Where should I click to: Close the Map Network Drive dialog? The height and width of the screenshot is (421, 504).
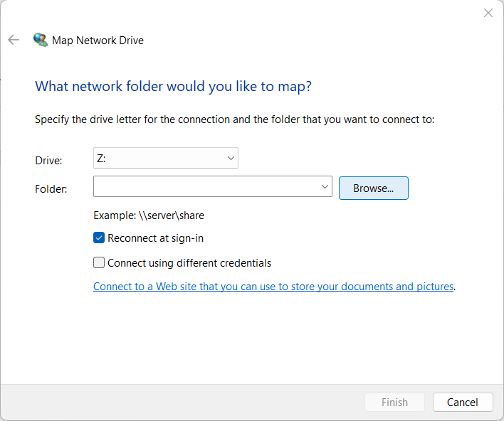coord(488,13)
